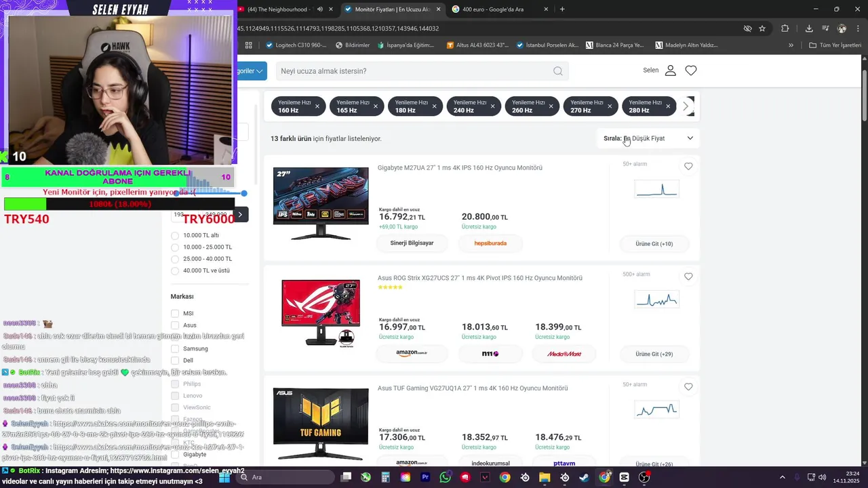Check the Asus brand checkbox
Image resolution: width=868 pixels, height=488 pixels.
click(x=175, y=325)
